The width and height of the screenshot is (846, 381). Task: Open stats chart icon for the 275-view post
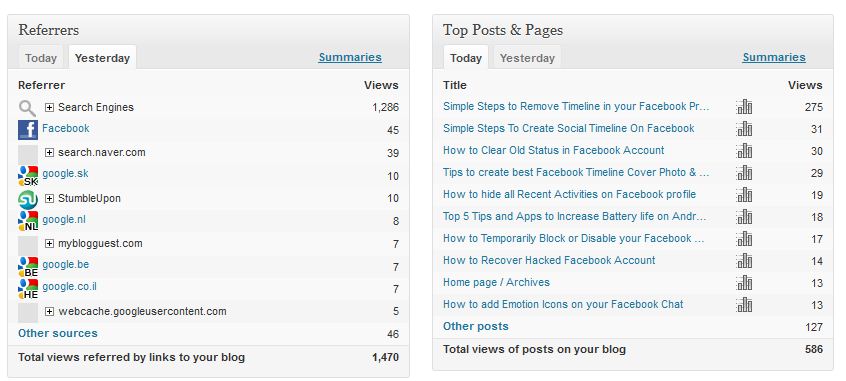tap(744, 107)
